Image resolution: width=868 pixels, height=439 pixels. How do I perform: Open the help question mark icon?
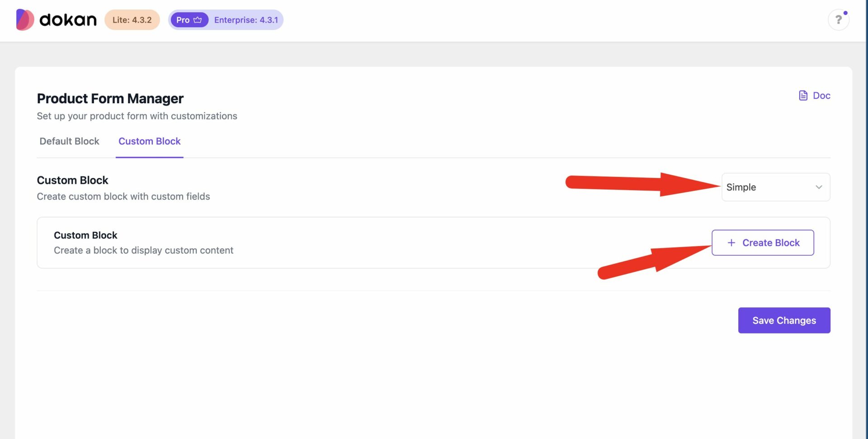(x=838, y=20)
